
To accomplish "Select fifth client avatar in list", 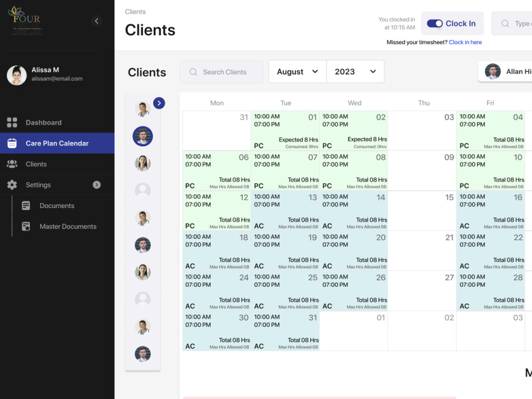I will 143,218.
